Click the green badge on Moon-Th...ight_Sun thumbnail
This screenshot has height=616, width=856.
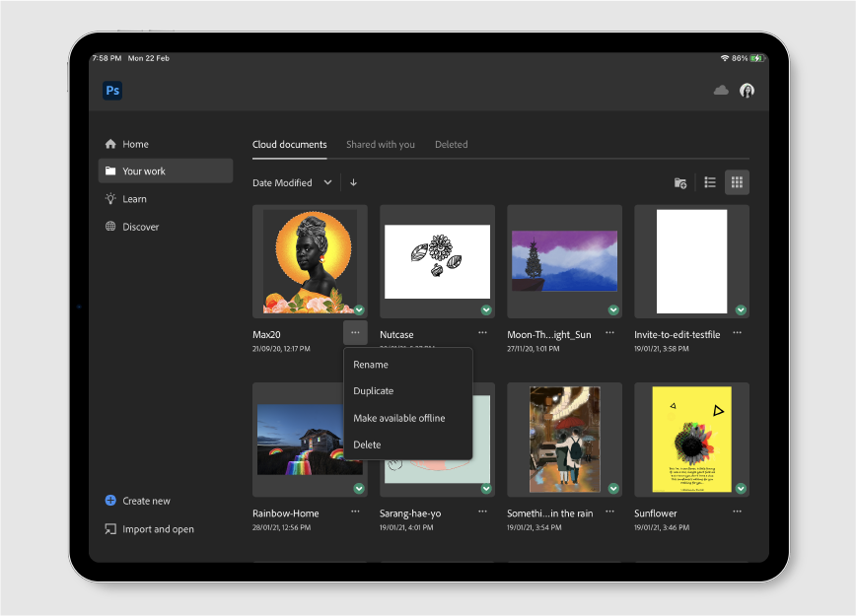(613, 309)
